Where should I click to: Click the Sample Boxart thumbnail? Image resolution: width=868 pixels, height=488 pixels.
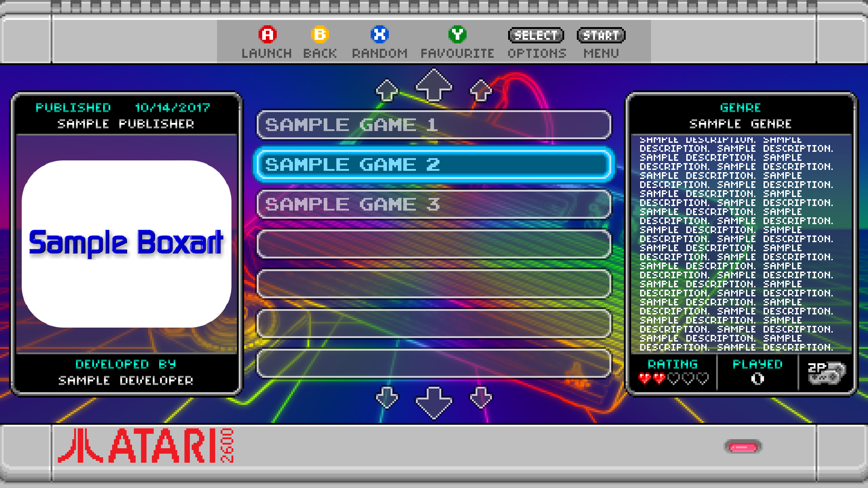pyautogui.click(x=127, y=244)
